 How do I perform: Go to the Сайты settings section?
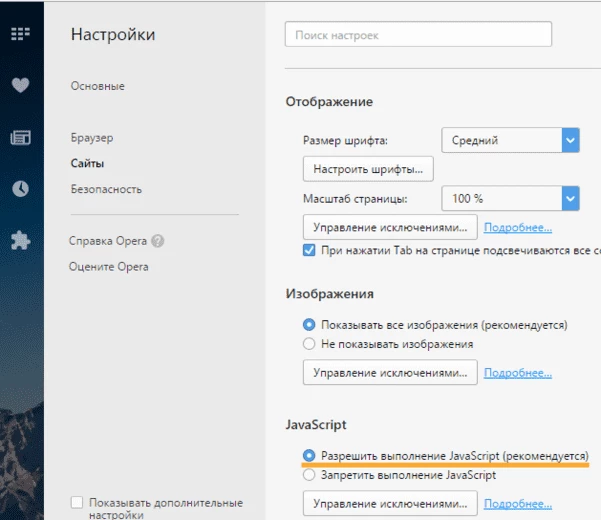tap(87, 163)
